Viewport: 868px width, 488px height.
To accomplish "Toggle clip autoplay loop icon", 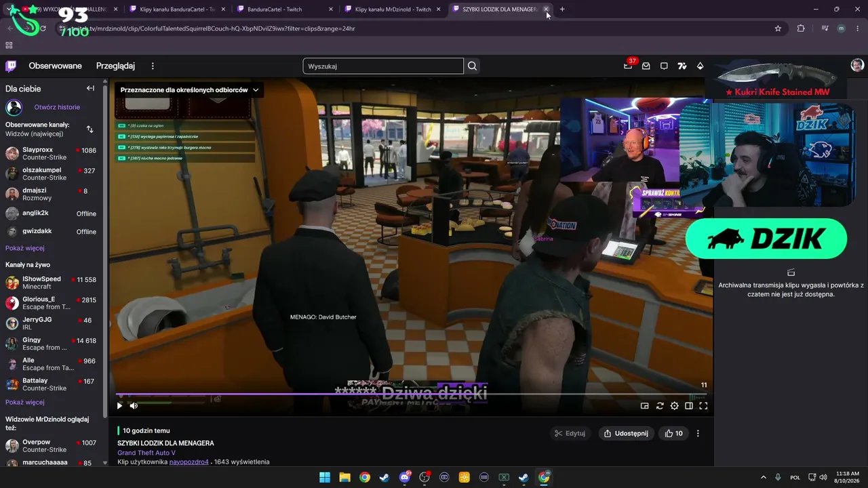I will 660,406.
